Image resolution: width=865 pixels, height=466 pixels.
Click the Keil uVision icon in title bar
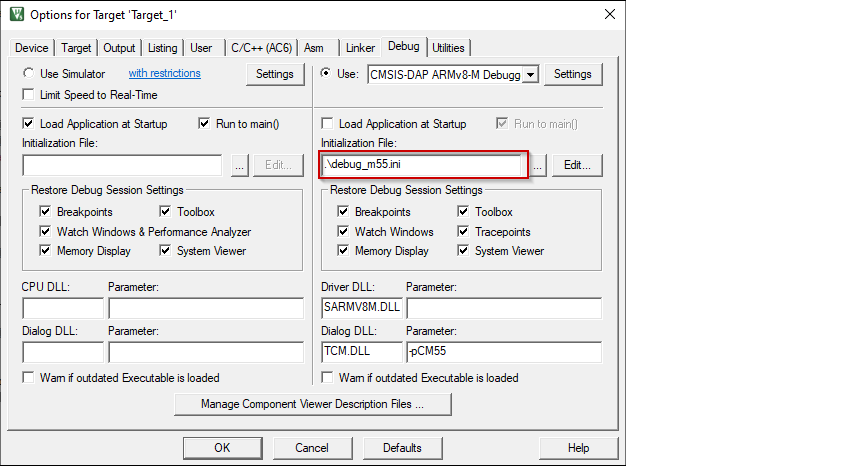(17, 15)
